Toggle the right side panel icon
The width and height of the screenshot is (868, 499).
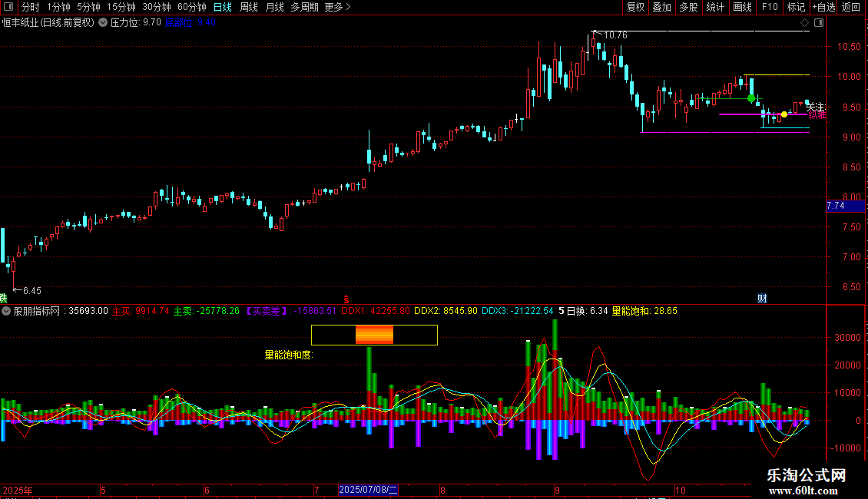pyautogui.click(x=819, y=23)
